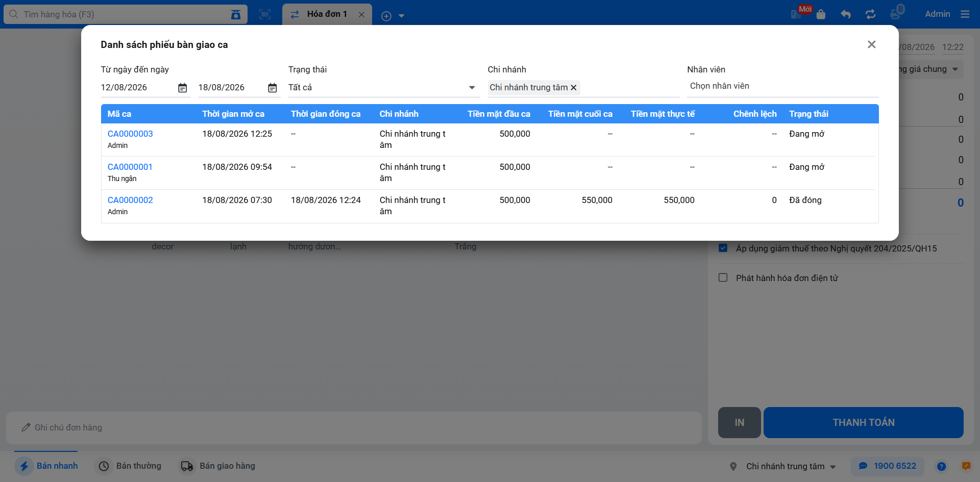Viewport: 980px width, 482px height.
Task: Open the start date calendar picker
Action: [x=182, y=88]
